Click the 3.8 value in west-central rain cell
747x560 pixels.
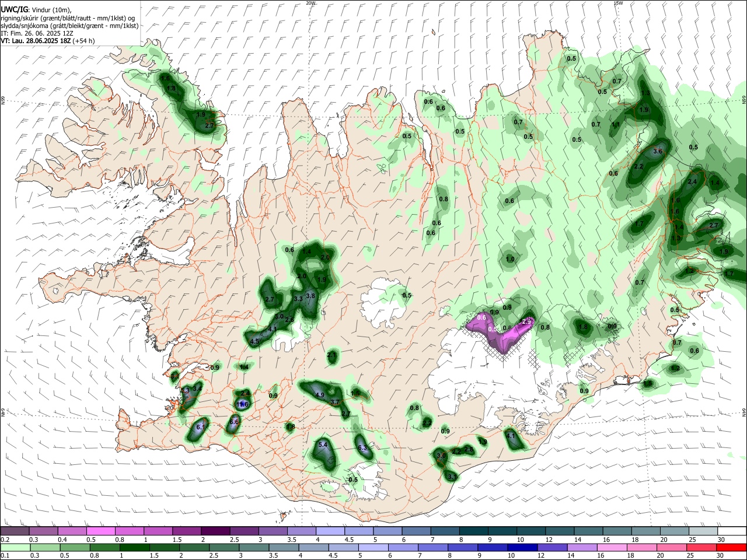(310, 296)
